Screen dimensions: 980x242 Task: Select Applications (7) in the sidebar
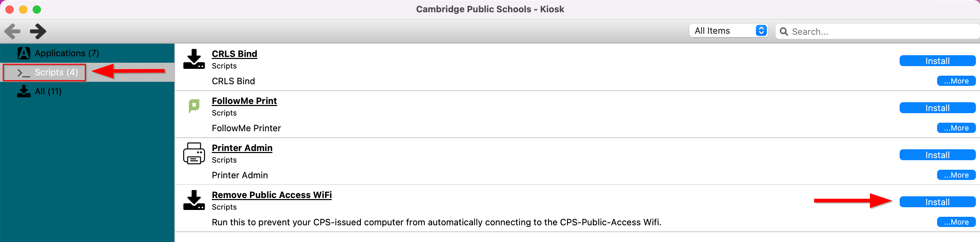coord(67,53)
